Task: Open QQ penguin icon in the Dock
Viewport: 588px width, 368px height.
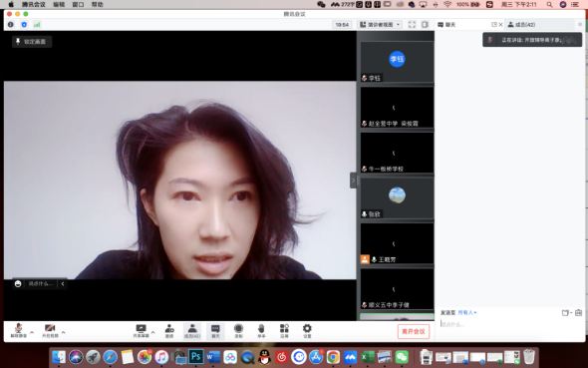Action: tap(265, 357)
